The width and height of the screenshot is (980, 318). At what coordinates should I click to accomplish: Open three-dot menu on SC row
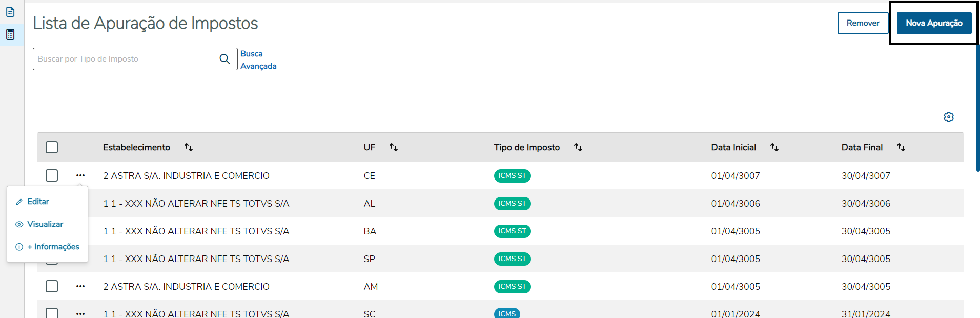coord(80,313)
